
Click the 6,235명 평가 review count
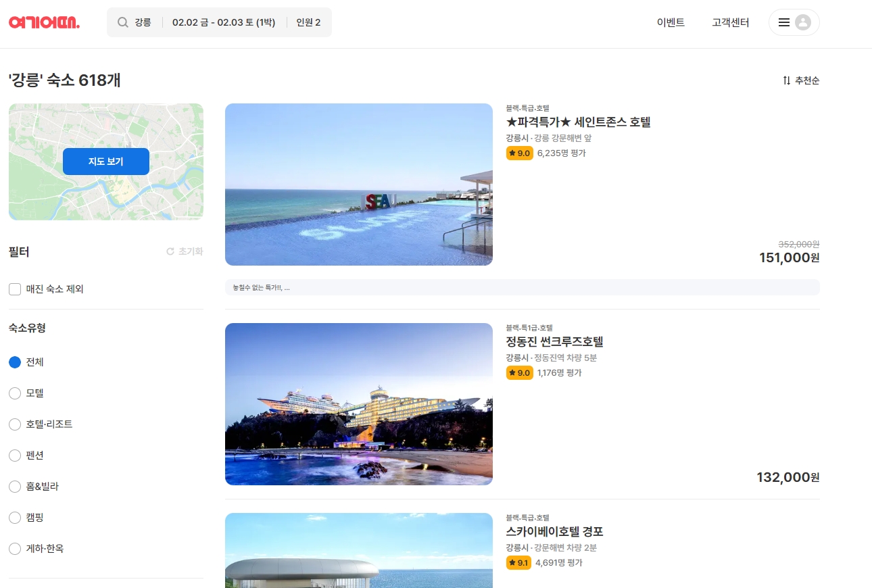point(562,153)
